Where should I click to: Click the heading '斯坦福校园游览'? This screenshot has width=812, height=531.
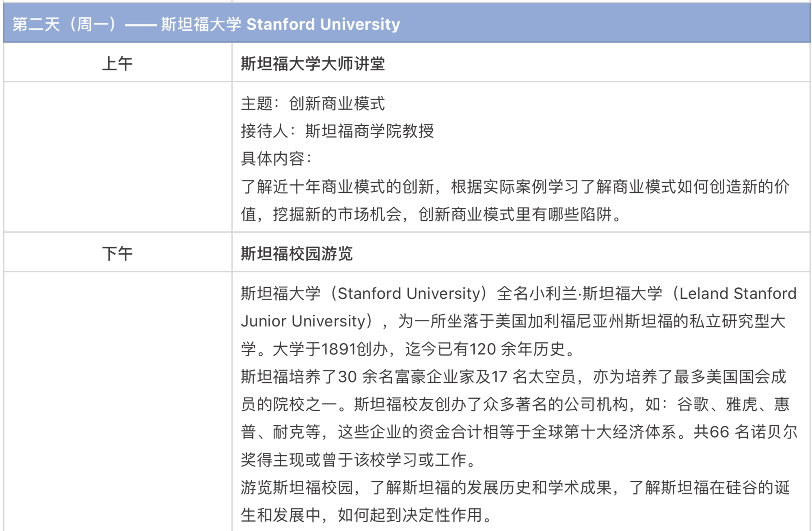point(296,254)
